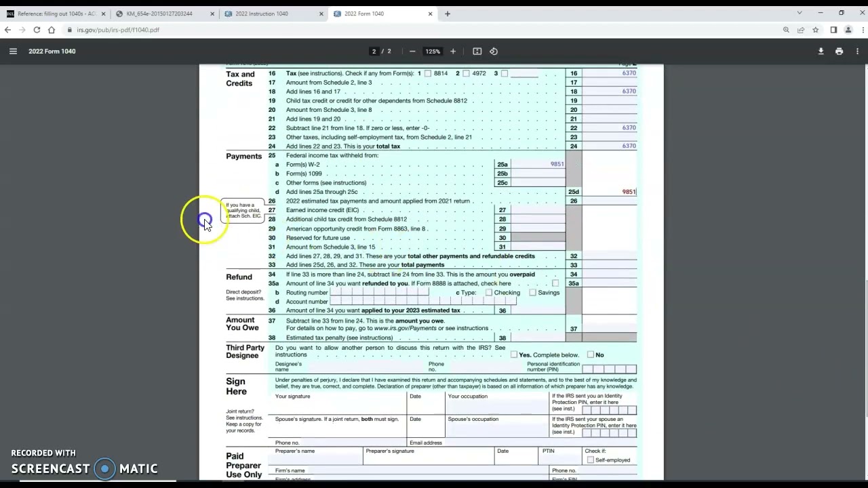868x488 pixels.
Task: Bookmark this page with star
Action: click(x=815, y=30)
